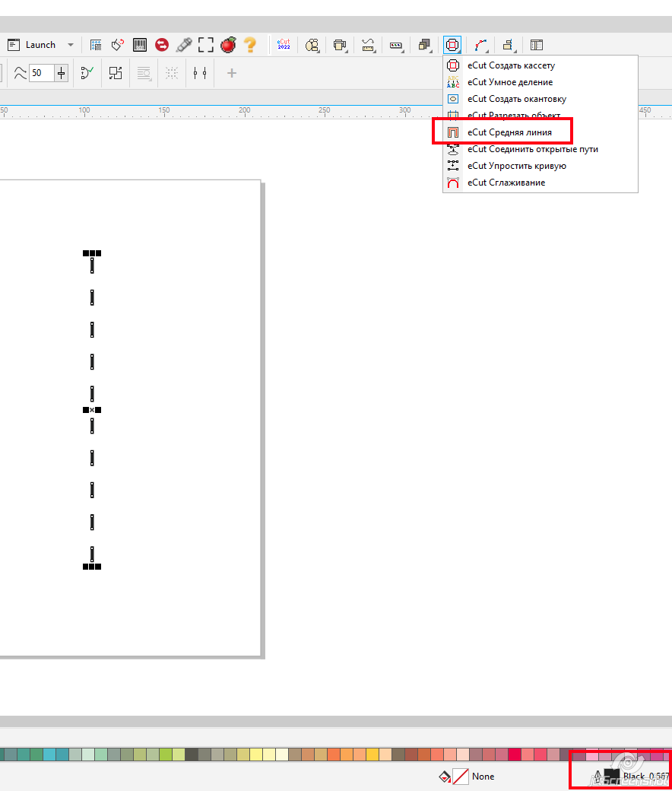Click the dotted grid icon beside Launch
This screenshot has width=672, height=791.
(96, 45)
